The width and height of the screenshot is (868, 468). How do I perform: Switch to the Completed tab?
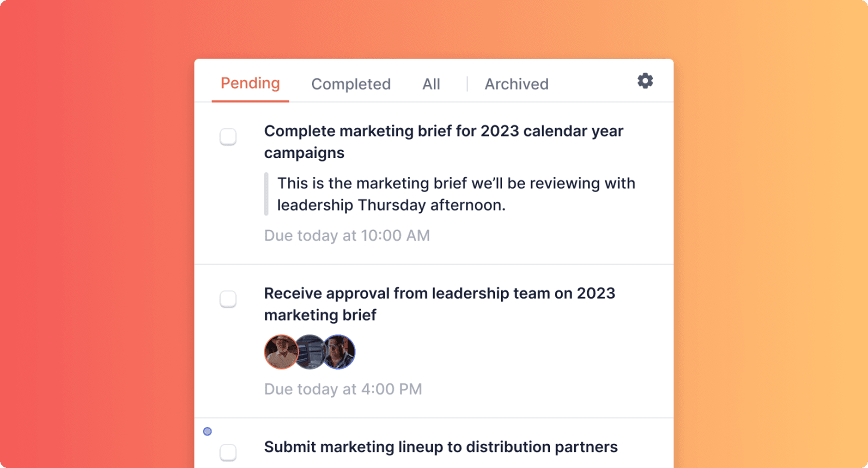pos(350,84)
